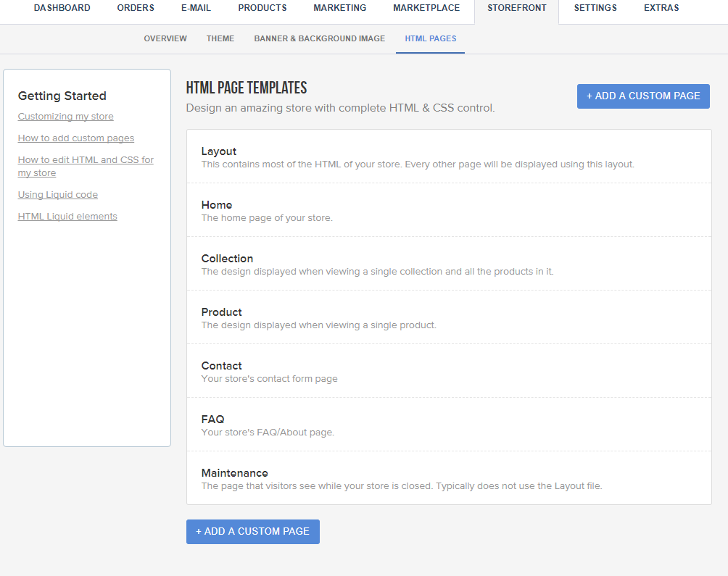Image resolution: width=728 pixels, height=576 pixels.
Task: Open the Marketplace tab
Action: point(426,8)
